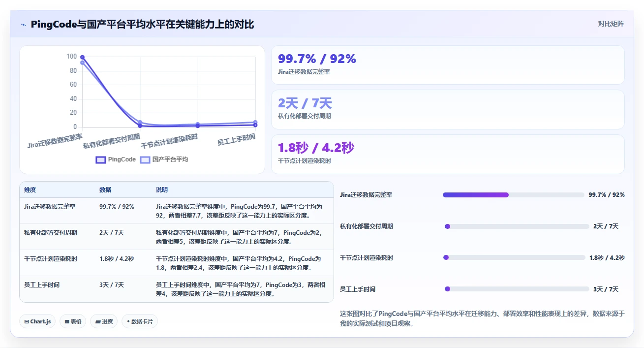Click the chart's 员工上手时间 axis label
This screenshot has height=348, width=644.
237,139
